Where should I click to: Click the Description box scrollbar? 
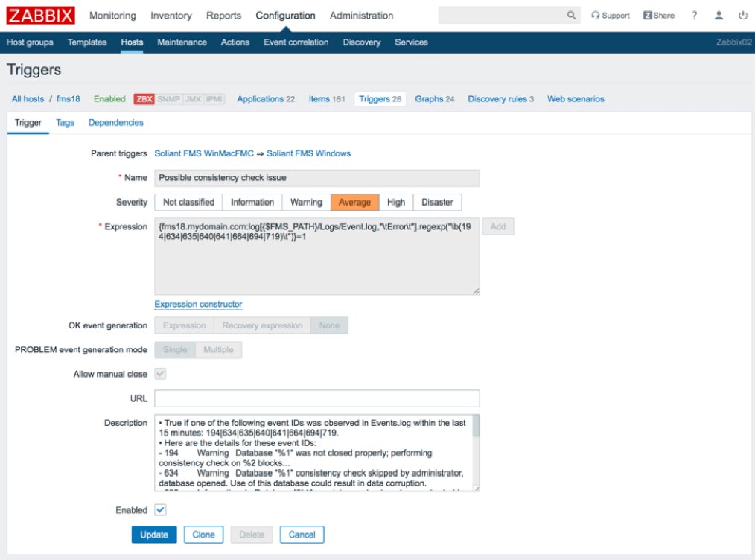click(476, 452)
